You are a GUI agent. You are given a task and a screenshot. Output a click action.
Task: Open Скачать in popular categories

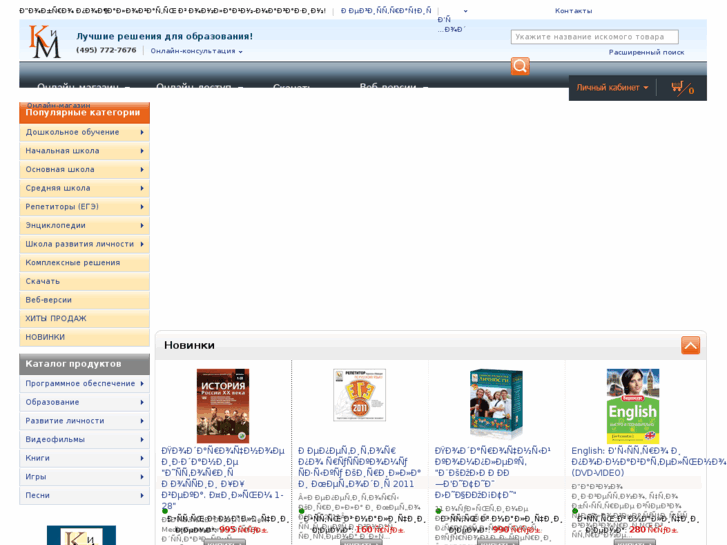84,281
